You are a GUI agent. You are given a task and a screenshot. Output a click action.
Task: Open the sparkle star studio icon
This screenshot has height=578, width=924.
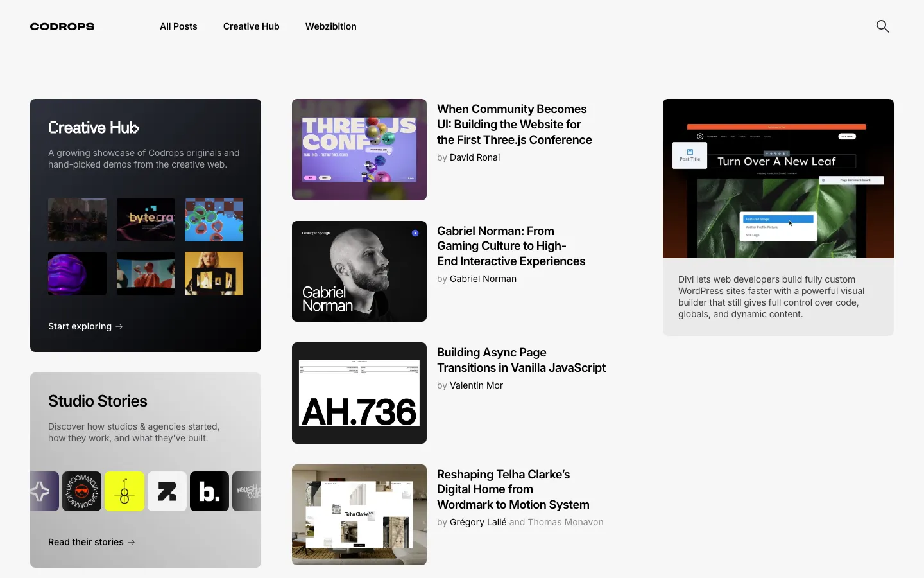(44, 491)
